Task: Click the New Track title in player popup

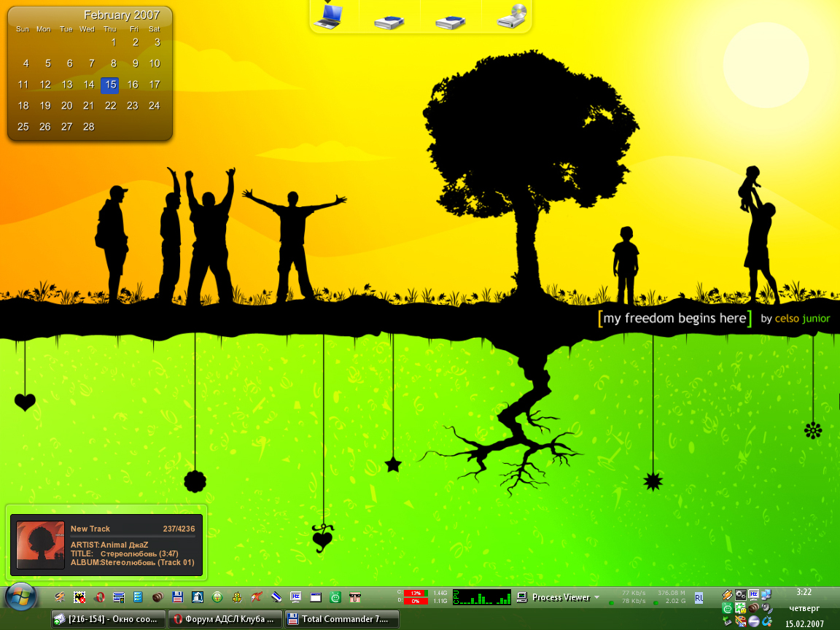Action: pyautogui.click(x=90, y=529)
